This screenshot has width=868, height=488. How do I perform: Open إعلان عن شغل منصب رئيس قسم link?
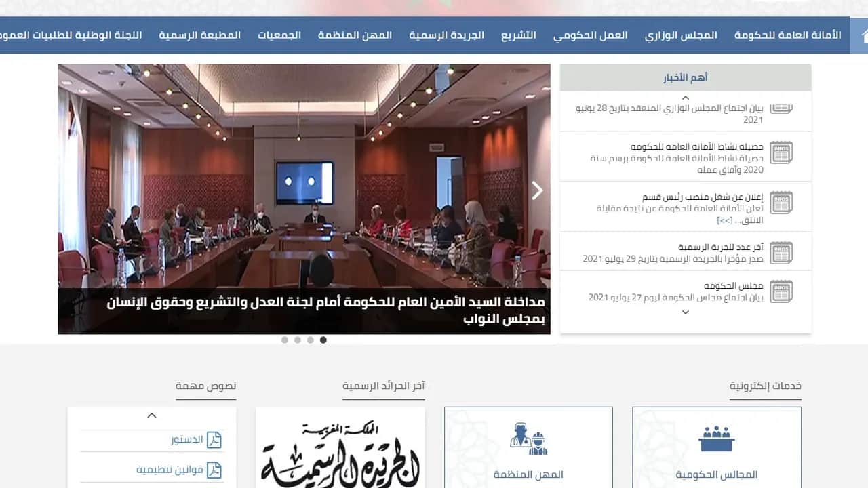(x=703, y=197)
